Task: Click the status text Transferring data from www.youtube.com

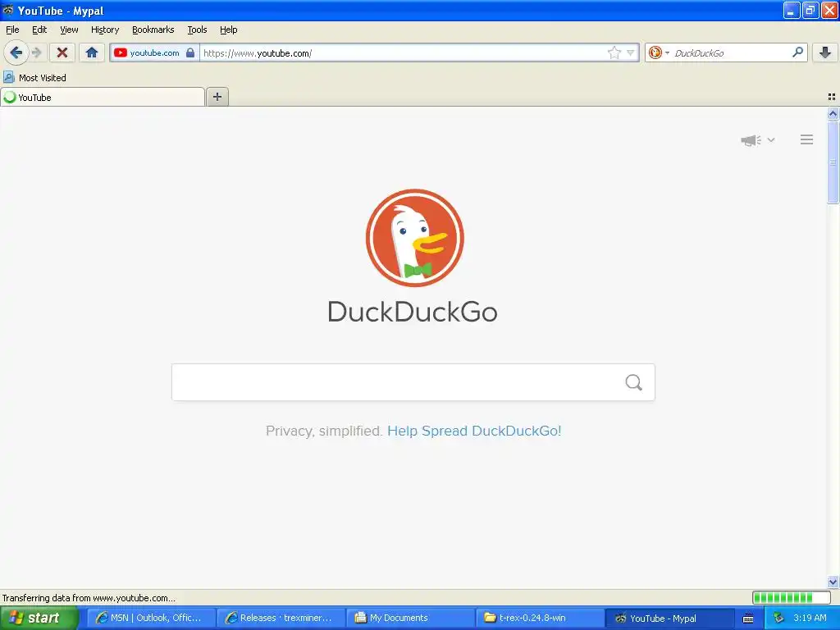Action: pos(89,598)
